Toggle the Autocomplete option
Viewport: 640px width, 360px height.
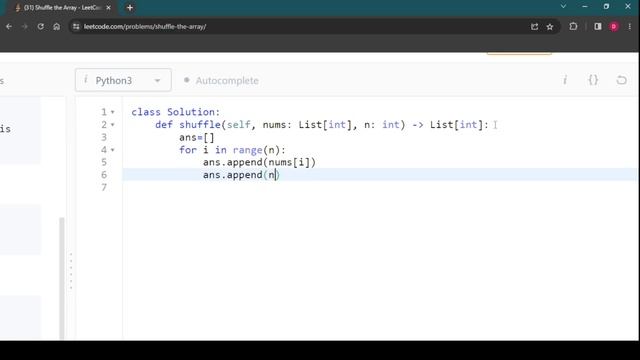[x=221, y=80]
